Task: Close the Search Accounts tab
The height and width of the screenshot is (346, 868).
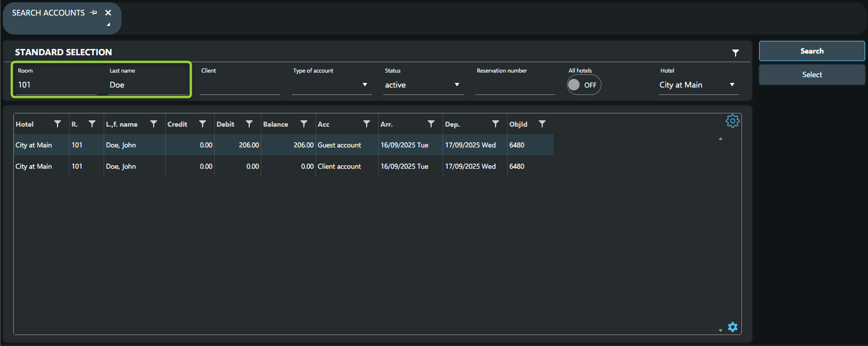Action: pos(108,13)
